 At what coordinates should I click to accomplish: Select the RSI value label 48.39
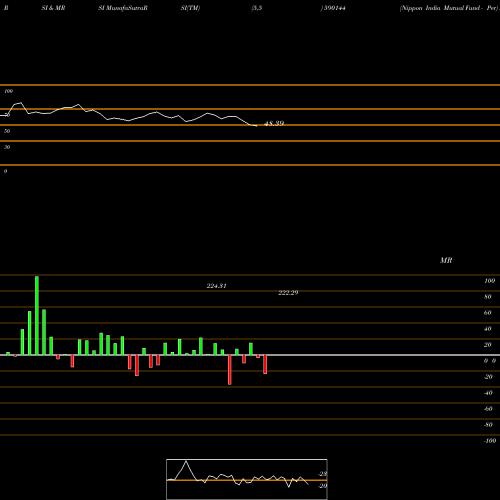point(274,123)
